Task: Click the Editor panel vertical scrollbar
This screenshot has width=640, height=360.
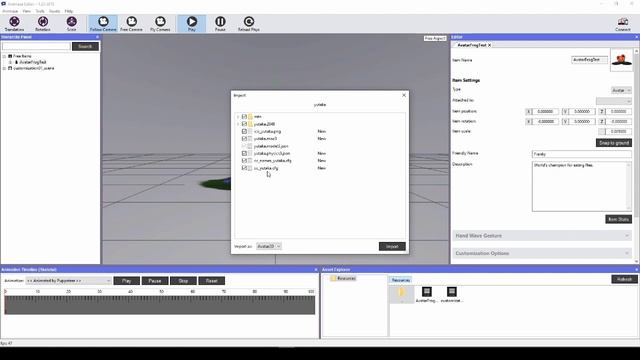Action: pos(636,156)
